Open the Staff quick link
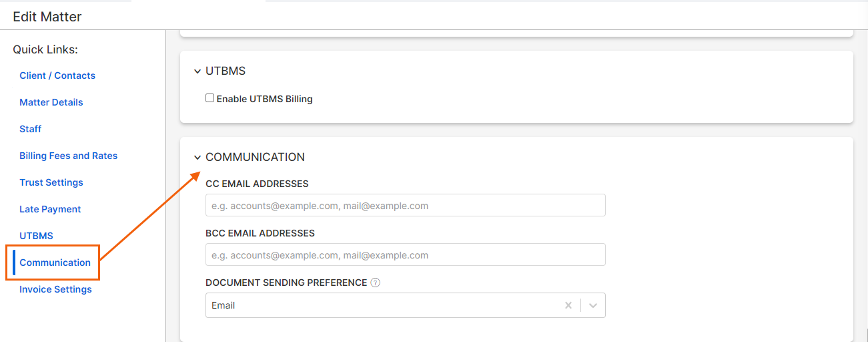 pyautogui.click(x=31, y=129)
